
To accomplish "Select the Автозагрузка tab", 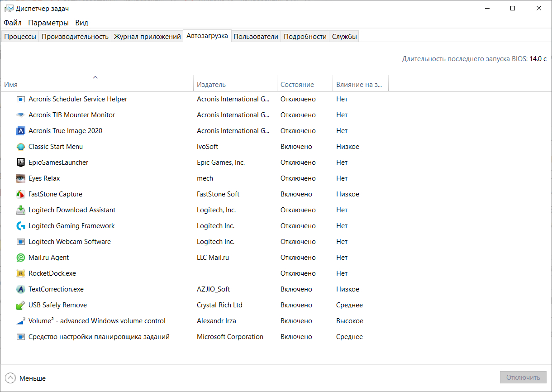I will [207, 36].
